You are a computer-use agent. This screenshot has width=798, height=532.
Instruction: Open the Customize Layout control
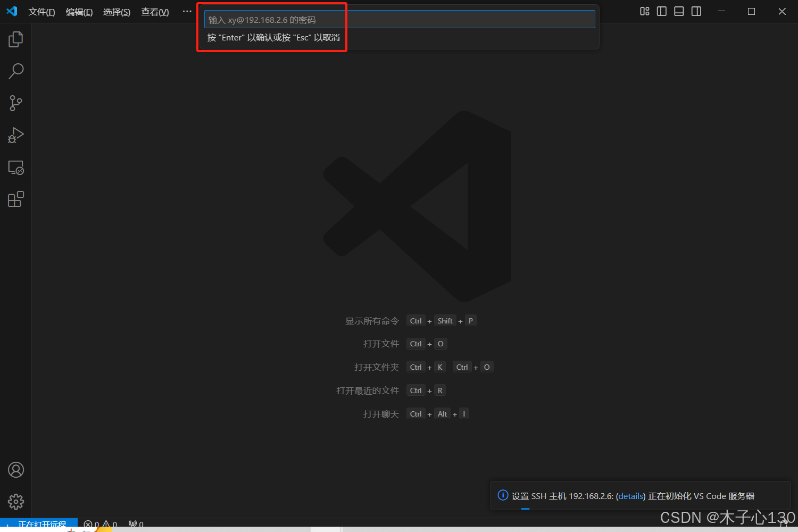[644, 11]
